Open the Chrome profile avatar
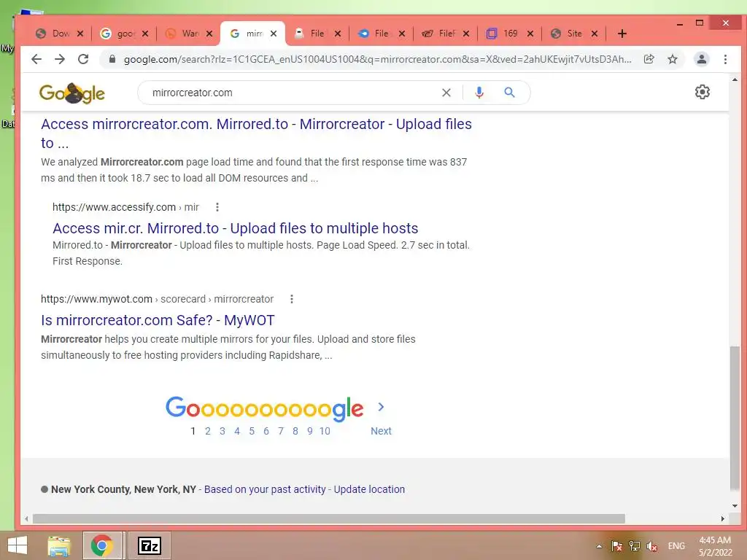The width and height of the screenshot is (747, 560). pos(701,59)
